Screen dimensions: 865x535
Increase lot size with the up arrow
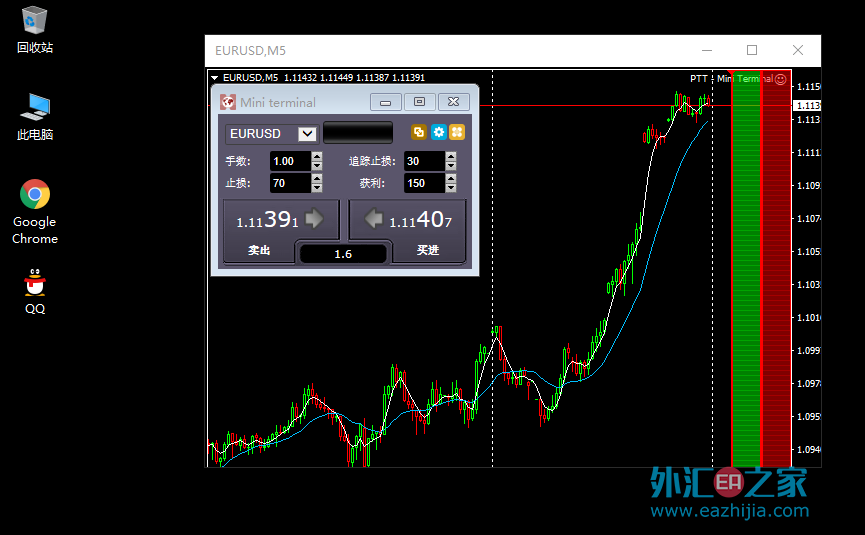click(x=317, y=157)
